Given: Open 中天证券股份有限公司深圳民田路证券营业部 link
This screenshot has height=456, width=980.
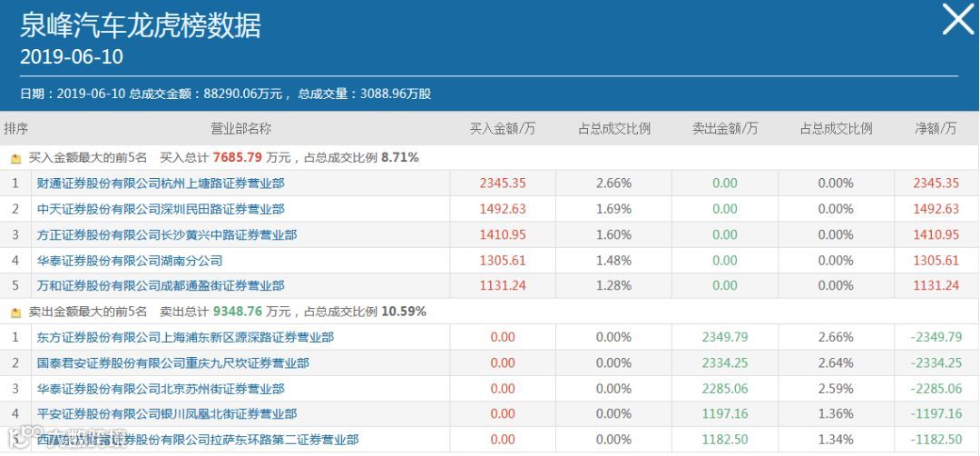Looking at the screenshot, I should [x=161, y=209].
